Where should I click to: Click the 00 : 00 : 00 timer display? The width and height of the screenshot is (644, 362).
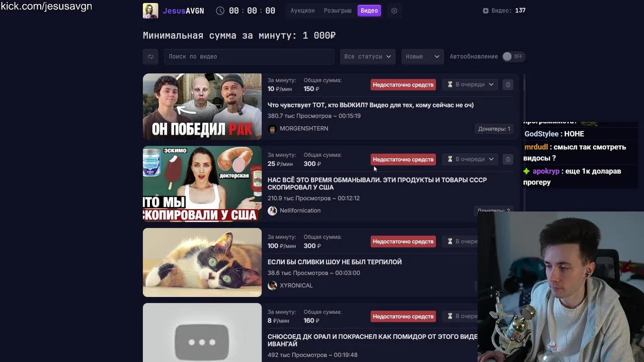(x=252, y=11)
